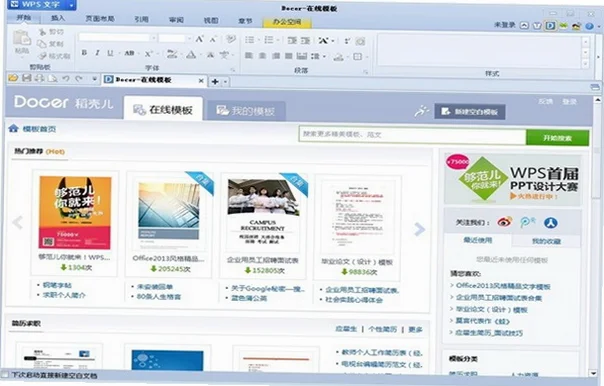Click the blue Help question mark icon
The image size is (604, 386).
pyautogui.click(x=589, y=26)
